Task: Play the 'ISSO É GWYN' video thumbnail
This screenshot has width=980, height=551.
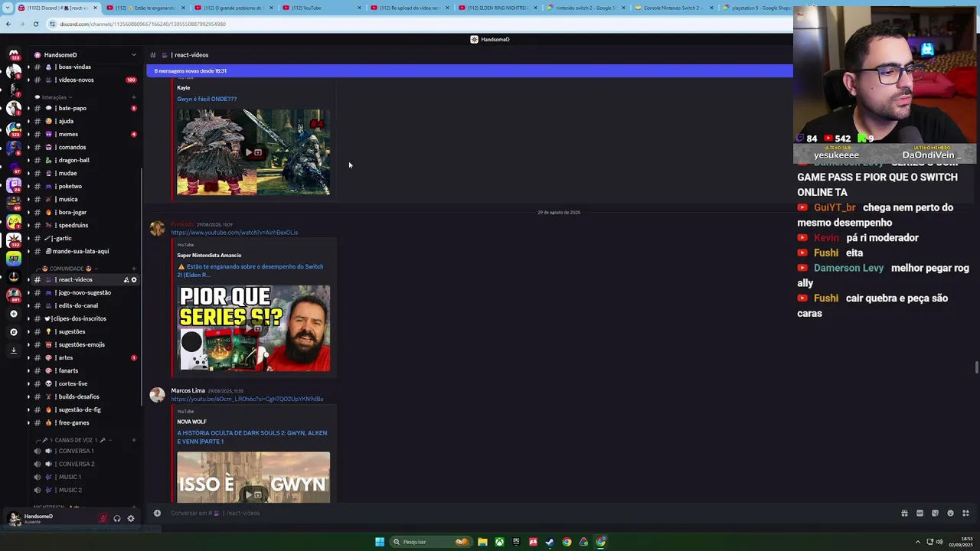Action: (253, 478)
